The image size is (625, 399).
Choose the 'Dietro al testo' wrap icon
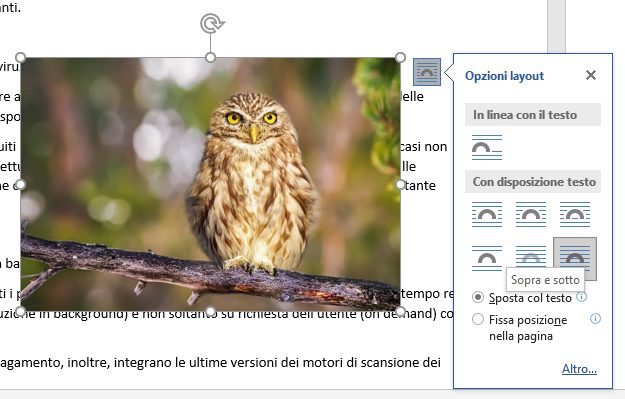coord(531,256)
